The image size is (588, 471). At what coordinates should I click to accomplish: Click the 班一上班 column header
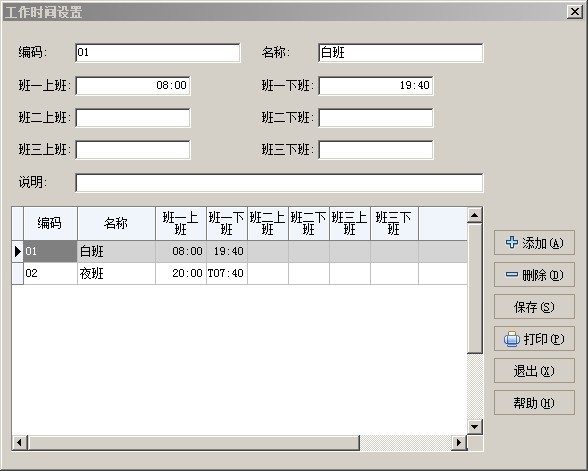point(181,224)
